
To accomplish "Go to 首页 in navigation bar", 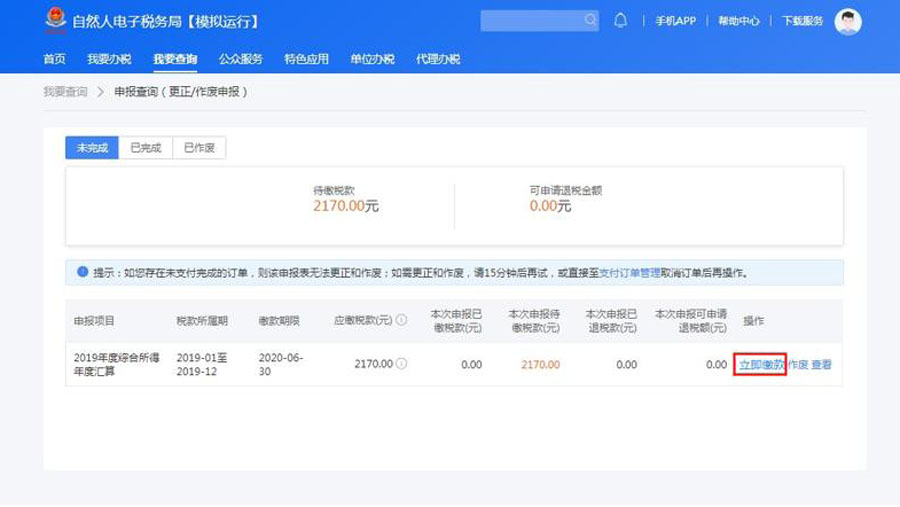I will [x=54, y=59].
